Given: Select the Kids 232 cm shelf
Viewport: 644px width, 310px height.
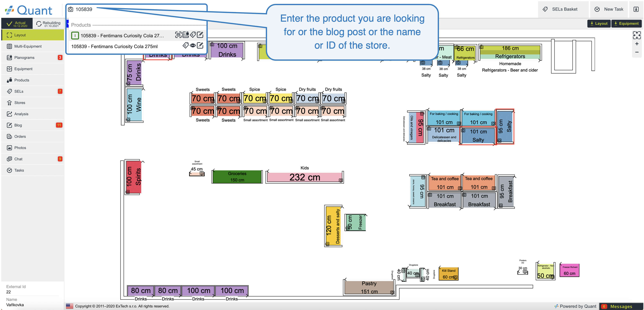Looking at the screenshot, I should click(x=305, y=177).
